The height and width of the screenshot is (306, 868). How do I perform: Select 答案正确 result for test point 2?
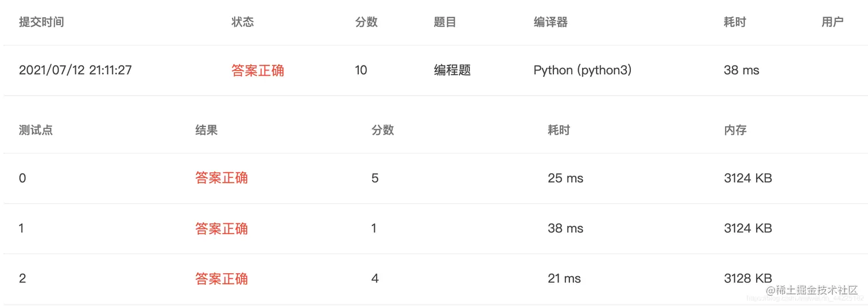(x=222, y=279)
